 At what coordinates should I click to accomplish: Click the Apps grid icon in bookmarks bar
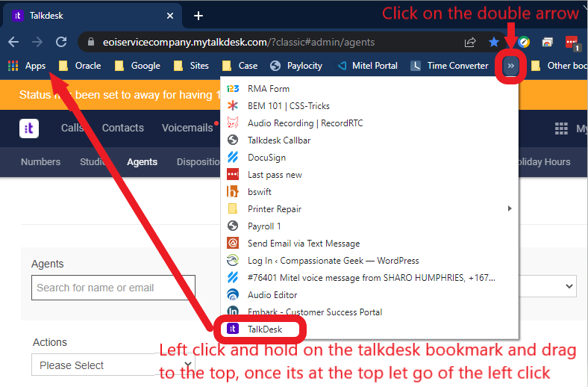(x=13, y=66)
